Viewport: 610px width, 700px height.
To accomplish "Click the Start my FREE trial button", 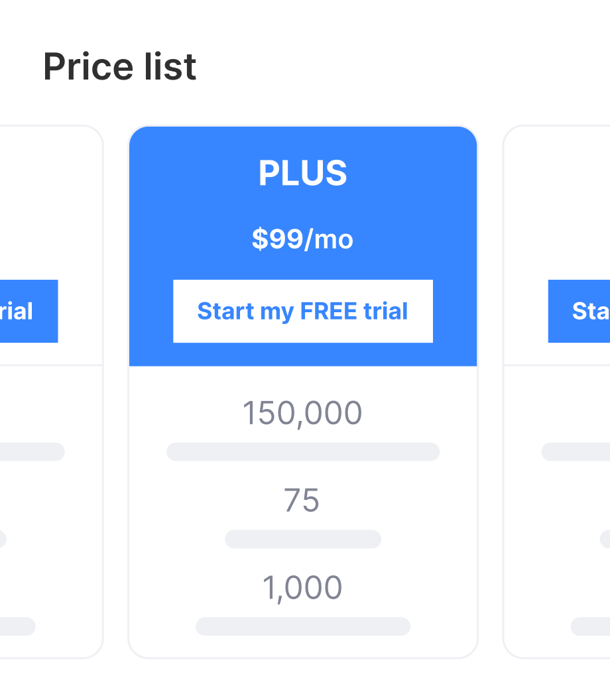I will pyautogui.click(x=302, y=311).
